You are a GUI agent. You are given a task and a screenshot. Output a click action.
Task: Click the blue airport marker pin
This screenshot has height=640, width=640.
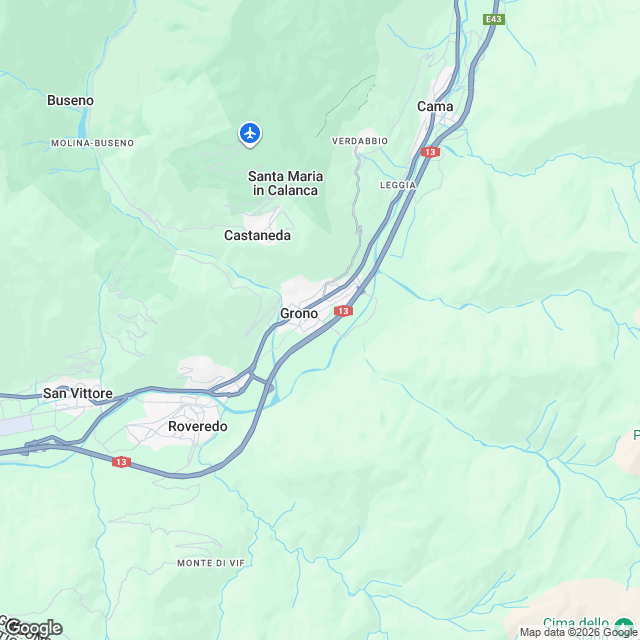[x=250, y=134]
